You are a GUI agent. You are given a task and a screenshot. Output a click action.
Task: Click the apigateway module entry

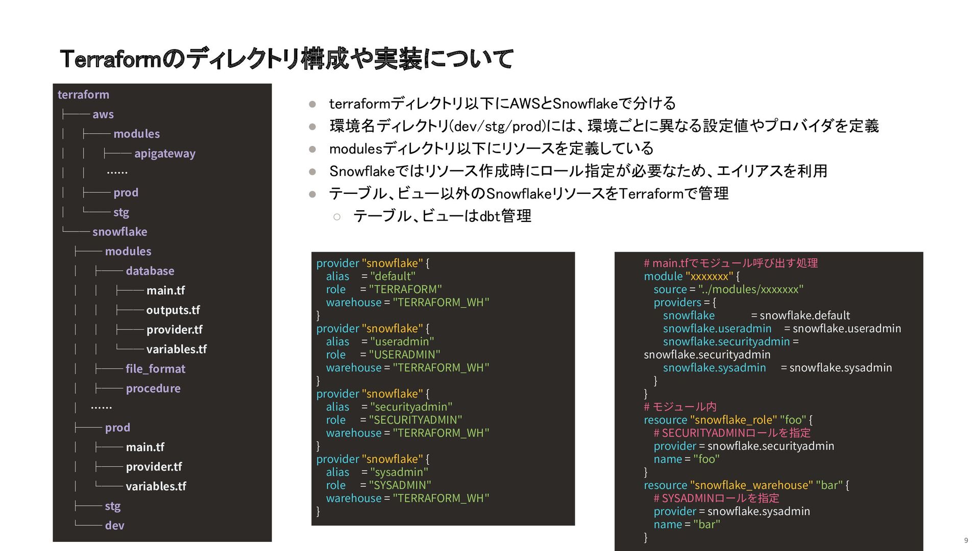click(164, 154)
